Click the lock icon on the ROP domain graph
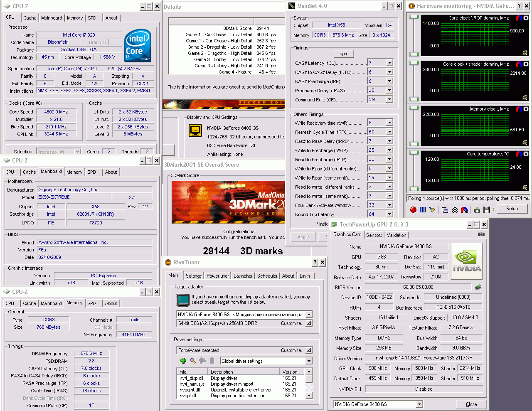This screenshot has height=411, width=532. point(525,52)
